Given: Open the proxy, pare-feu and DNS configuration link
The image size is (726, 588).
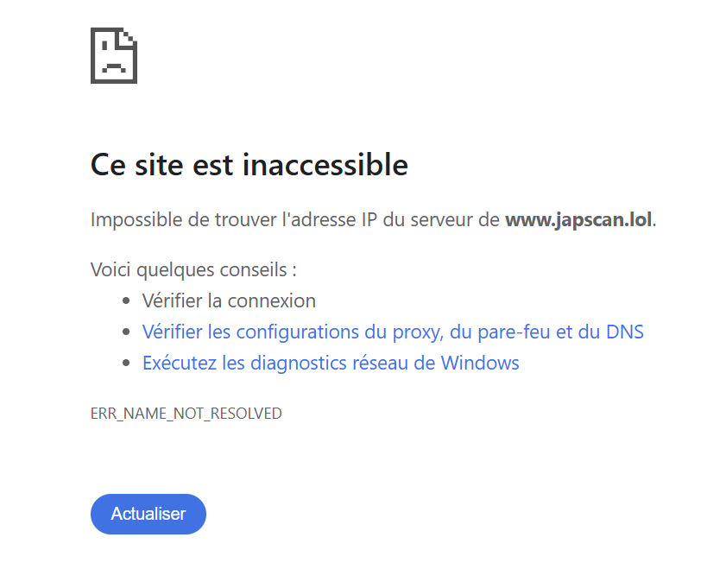Looking at the screenshot, I should (393, 332).
